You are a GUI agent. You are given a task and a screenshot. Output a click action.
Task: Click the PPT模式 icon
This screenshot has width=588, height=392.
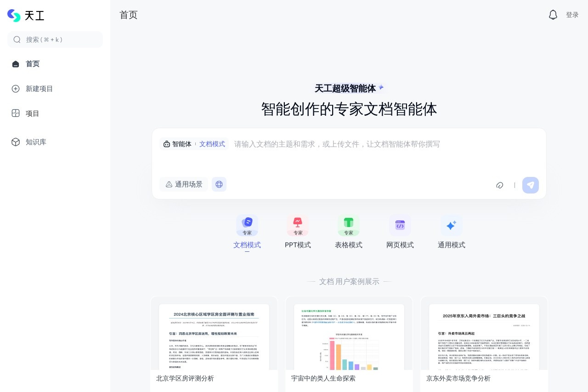298,225
